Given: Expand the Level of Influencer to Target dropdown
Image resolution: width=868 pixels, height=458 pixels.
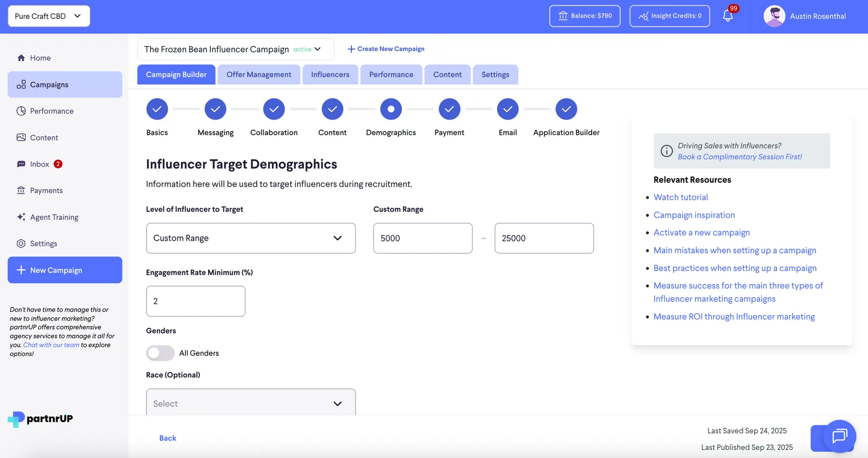Looking at the screenshot, I should point(250,238).
